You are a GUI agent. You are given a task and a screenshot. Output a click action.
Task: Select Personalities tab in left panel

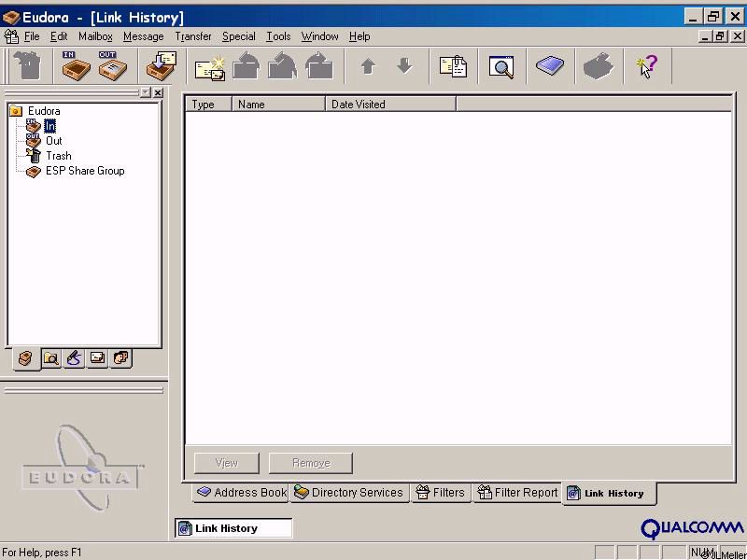[x=120, y=357]
